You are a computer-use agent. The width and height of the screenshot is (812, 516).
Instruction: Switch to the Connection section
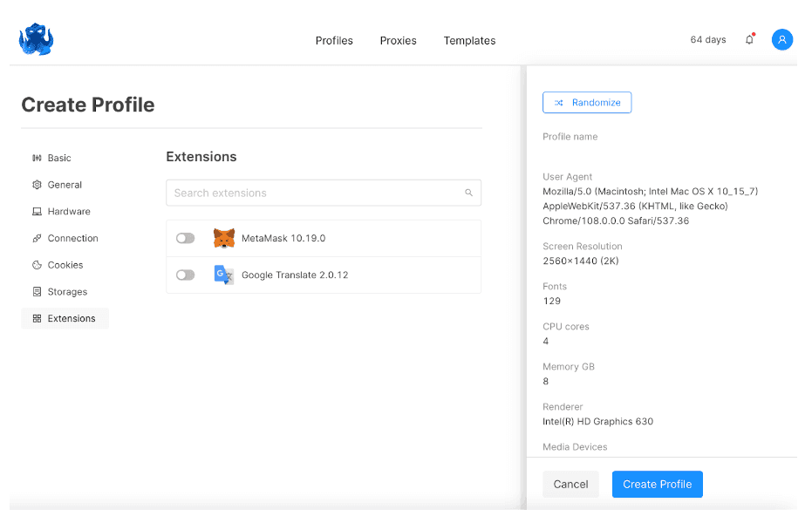pyautogui.click(x=72, y=238)
